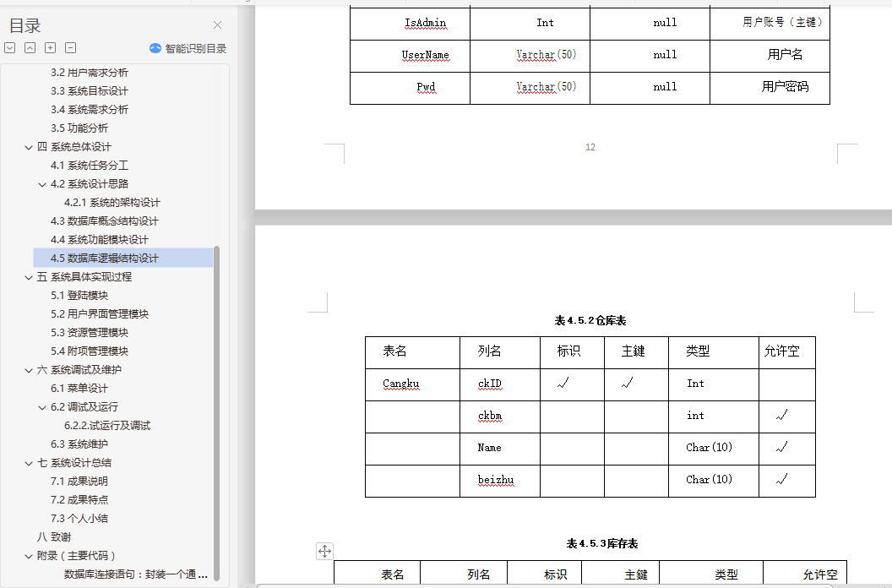
Task: Click the 智能识别目录 button
Action: pyautogui.click(x=188, y=48)
